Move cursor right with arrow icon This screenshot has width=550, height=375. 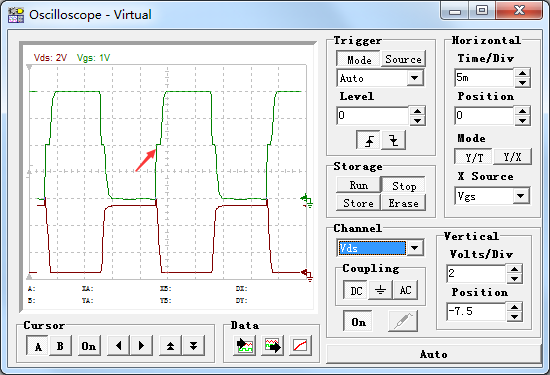coord(141,346)
